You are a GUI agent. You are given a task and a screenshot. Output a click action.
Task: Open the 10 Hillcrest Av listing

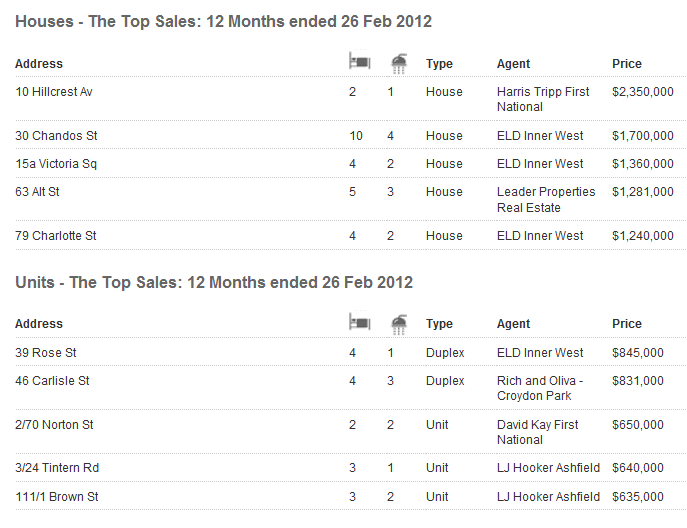coord(54,92)
